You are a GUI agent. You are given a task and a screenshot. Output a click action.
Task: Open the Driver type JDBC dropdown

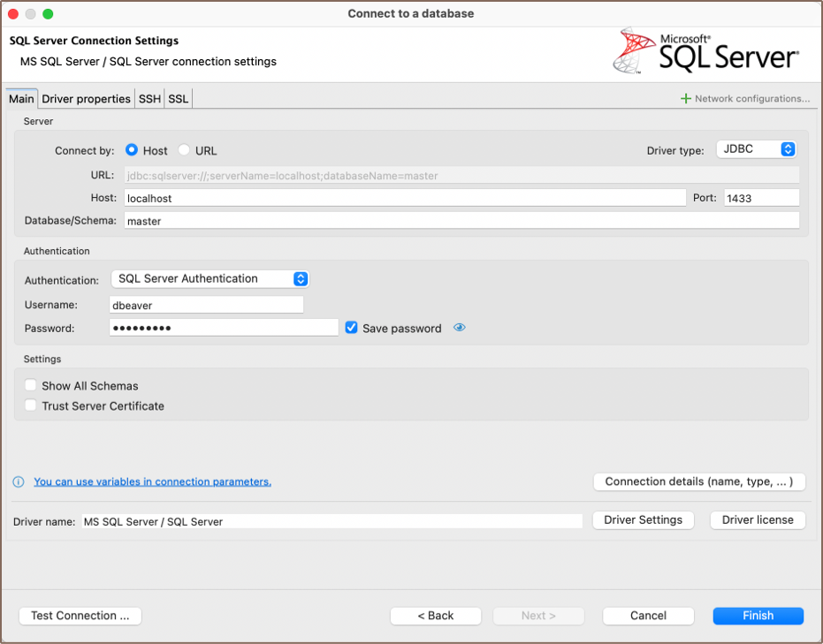756,150
